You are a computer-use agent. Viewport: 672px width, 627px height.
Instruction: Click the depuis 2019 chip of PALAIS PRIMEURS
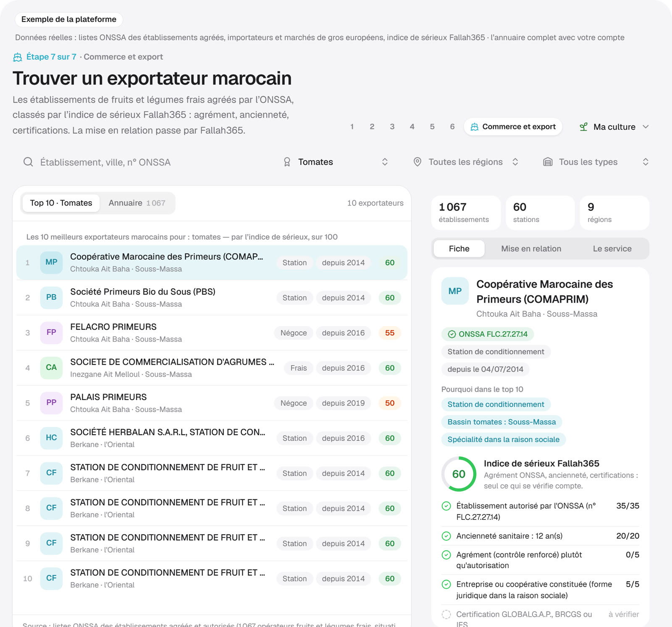coord(343,403)
